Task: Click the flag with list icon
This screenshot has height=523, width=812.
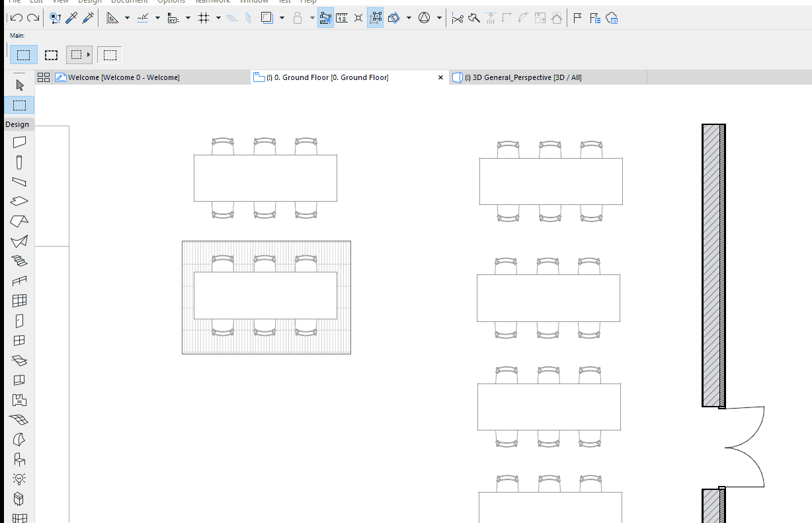Action: (x=594, y=19)
